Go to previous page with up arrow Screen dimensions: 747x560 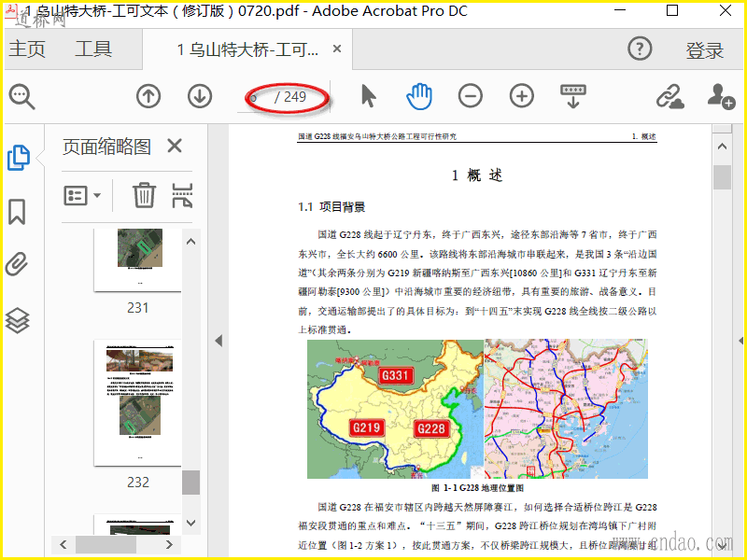coord(148,96)
